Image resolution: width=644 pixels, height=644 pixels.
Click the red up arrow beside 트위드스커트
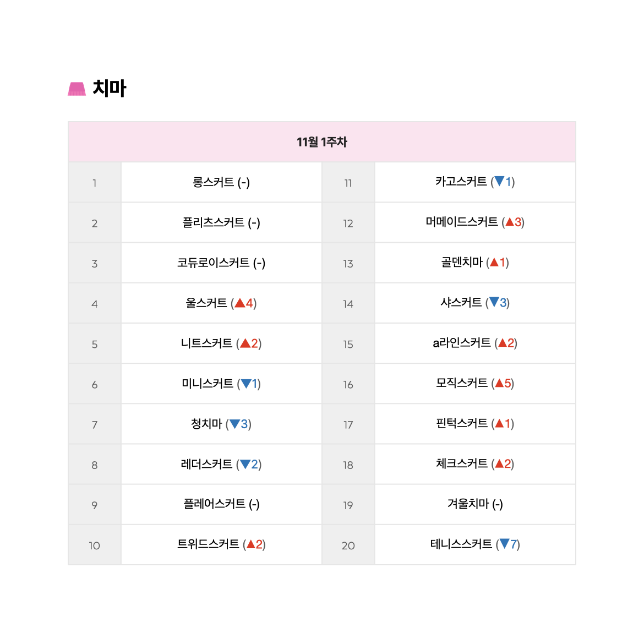click(250, 544)
